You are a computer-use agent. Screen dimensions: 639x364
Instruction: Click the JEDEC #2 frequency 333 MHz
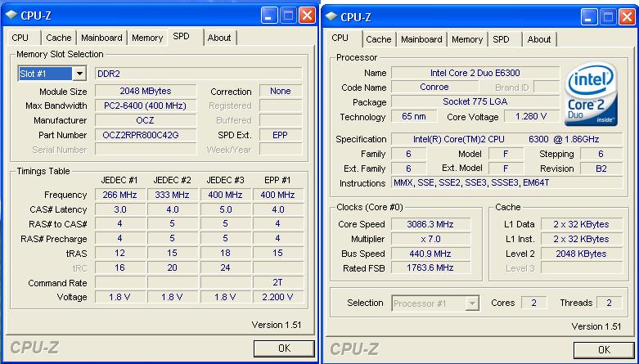(173, 195)
